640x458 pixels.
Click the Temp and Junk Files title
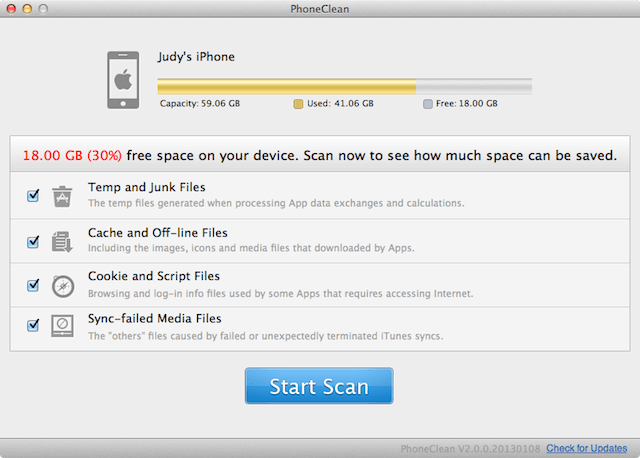pyautogui.click(x=147, y=187)
